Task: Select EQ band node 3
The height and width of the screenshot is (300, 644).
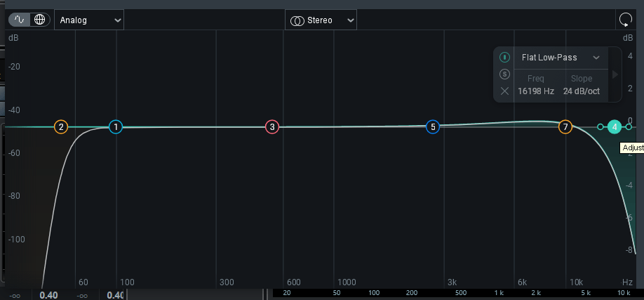Action: click(271, 127)
